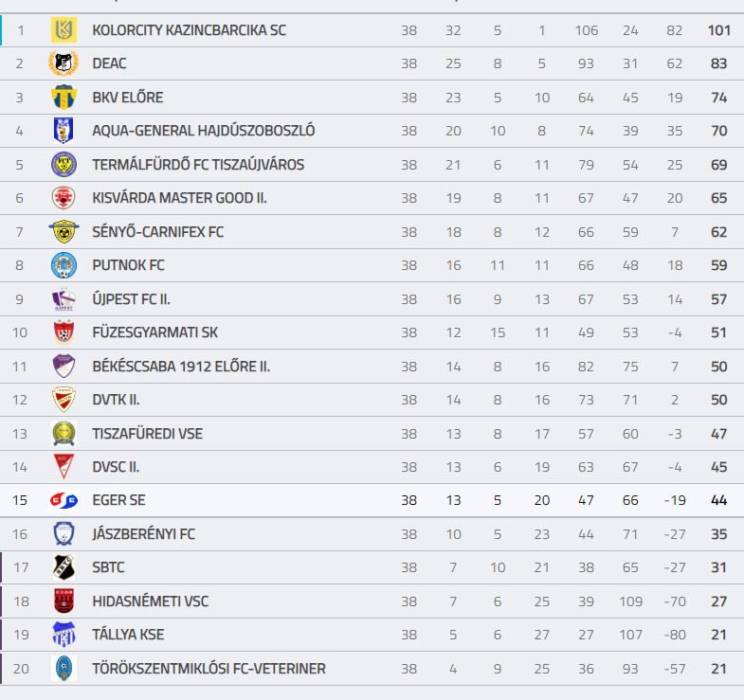Click the Putnok FC round badge
Image resolution: width=744 pixels, height=700 pixels.
[x=64, y=265]
